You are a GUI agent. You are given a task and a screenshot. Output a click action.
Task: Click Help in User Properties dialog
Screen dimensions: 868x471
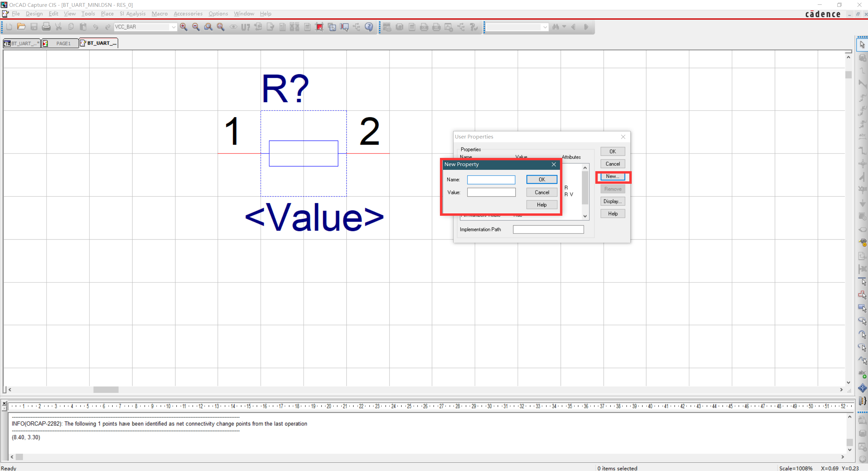612,213
